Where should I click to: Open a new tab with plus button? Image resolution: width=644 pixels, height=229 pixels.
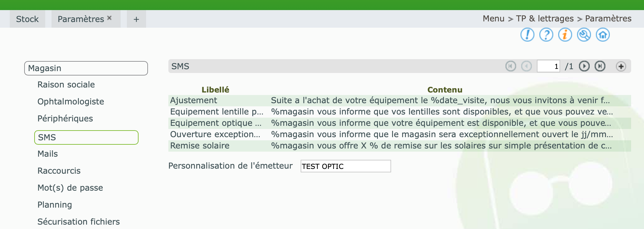pos(136,19)
